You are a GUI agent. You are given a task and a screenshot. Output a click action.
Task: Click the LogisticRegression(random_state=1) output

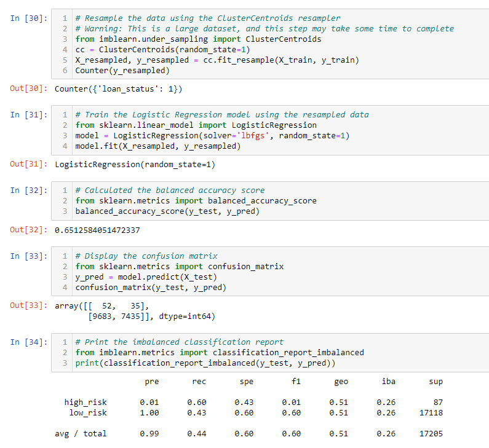(135, 165)
